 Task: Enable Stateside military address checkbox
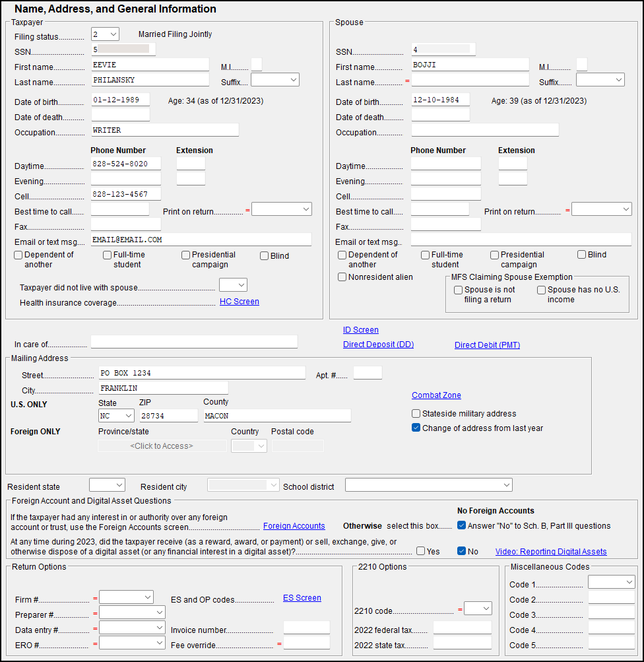click(x=416, y=413)
